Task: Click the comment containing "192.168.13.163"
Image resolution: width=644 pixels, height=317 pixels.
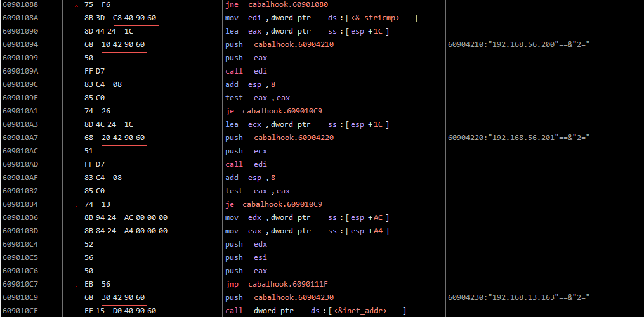Action: click(x=519, y=297)
